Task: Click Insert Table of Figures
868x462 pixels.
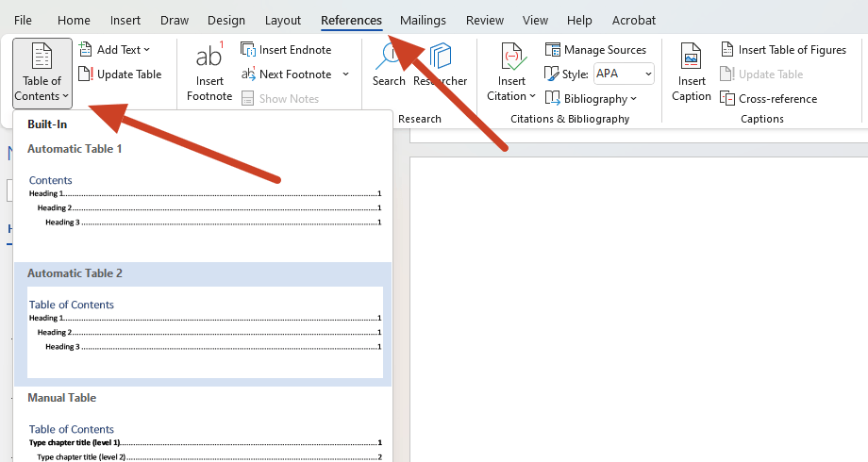Action: [x=783, y=50]
